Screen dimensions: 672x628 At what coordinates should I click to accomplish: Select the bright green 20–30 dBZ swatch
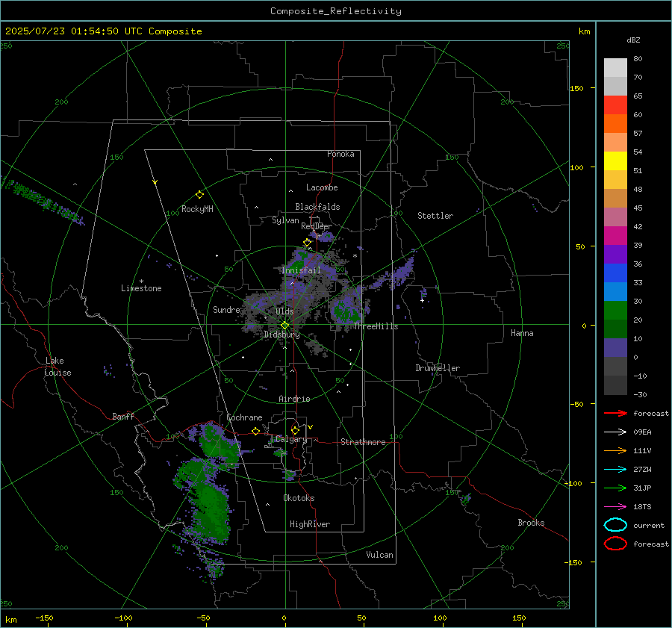click(x=615, y=311)
